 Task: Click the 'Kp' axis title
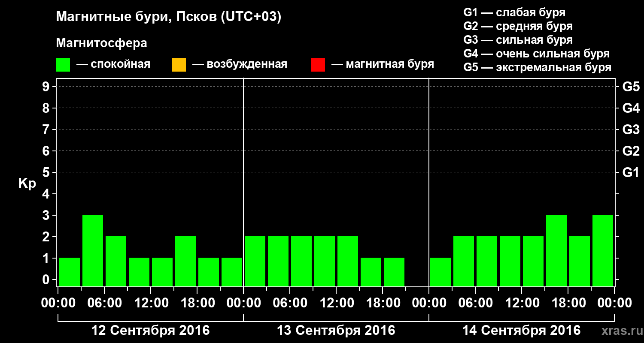pyautogui.click(x=27, y=184)
